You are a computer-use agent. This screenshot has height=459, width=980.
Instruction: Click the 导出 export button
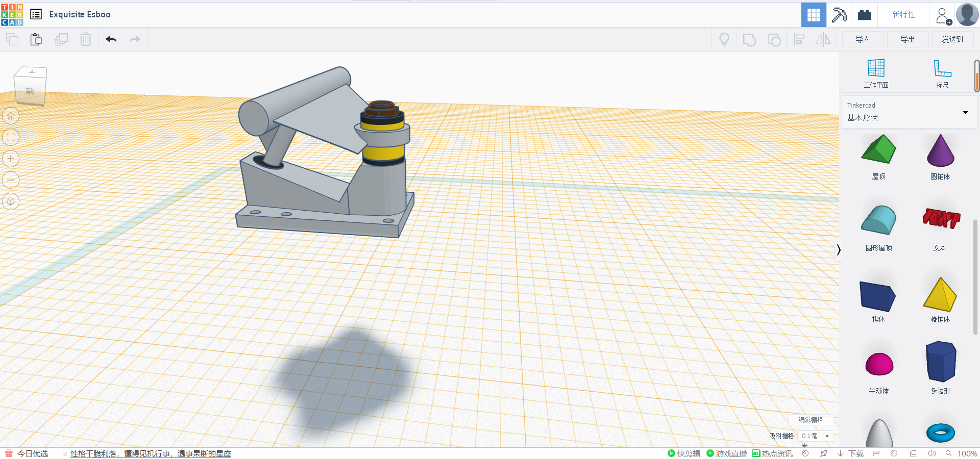(908, 39)
